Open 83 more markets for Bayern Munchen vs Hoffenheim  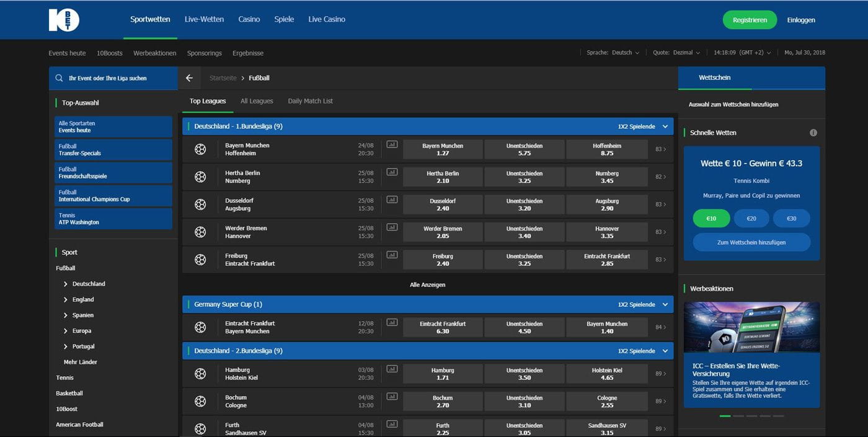pos(661,149)
